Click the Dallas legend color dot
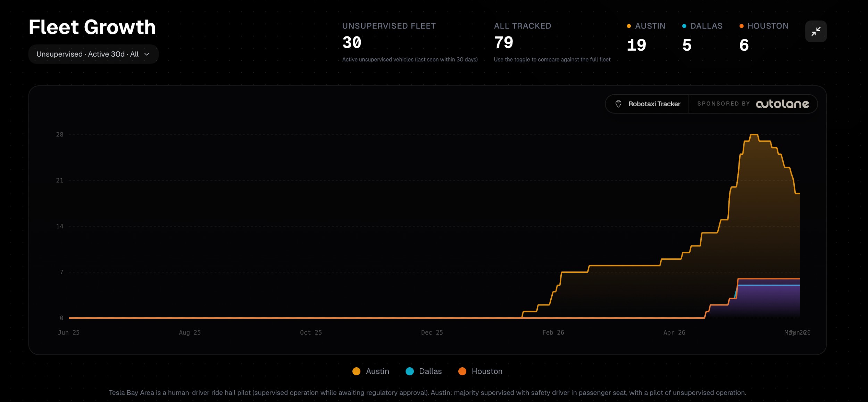The width and height of the screenshot is (868, 402). point(410,371)
